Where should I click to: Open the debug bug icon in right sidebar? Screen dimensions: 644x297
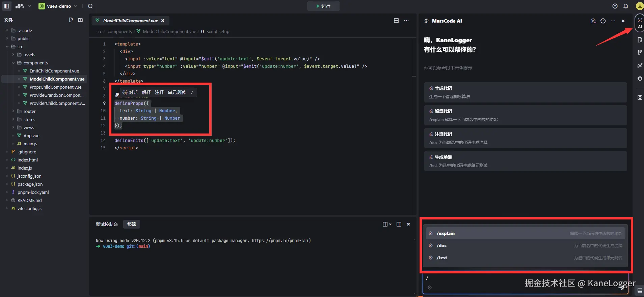tap(640, 78)
